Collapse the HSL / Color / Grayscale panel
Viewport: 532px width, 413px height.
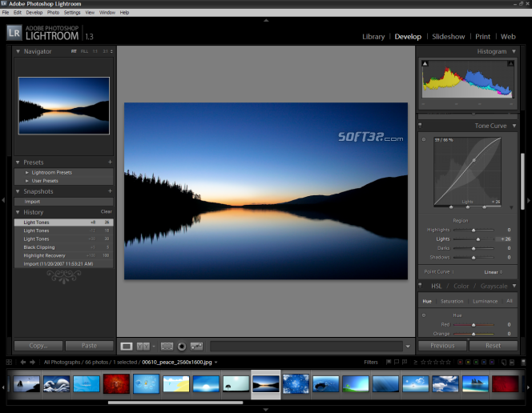514,286
